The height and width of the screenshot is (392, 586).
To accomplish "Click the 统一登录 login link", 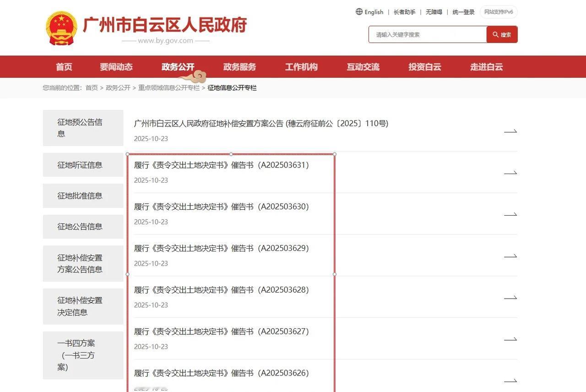I will (x=463, y=11).
